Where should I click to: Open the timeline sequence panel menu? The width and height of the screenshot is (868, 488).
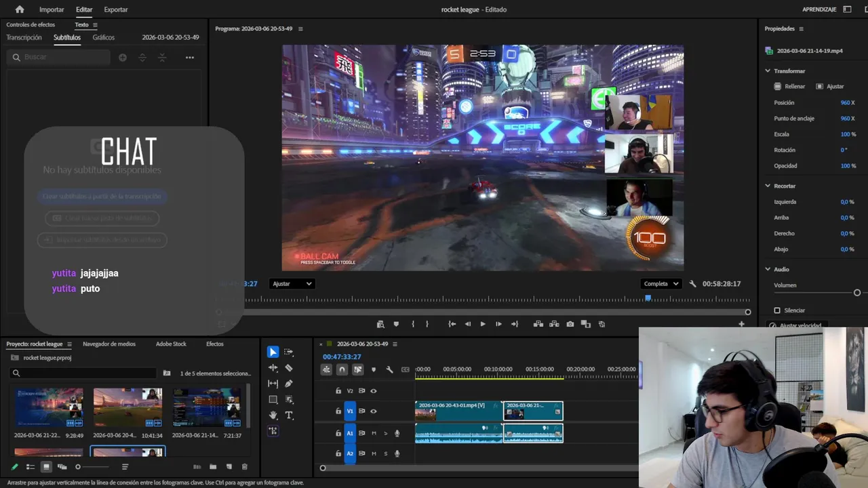tap(395, 344)
